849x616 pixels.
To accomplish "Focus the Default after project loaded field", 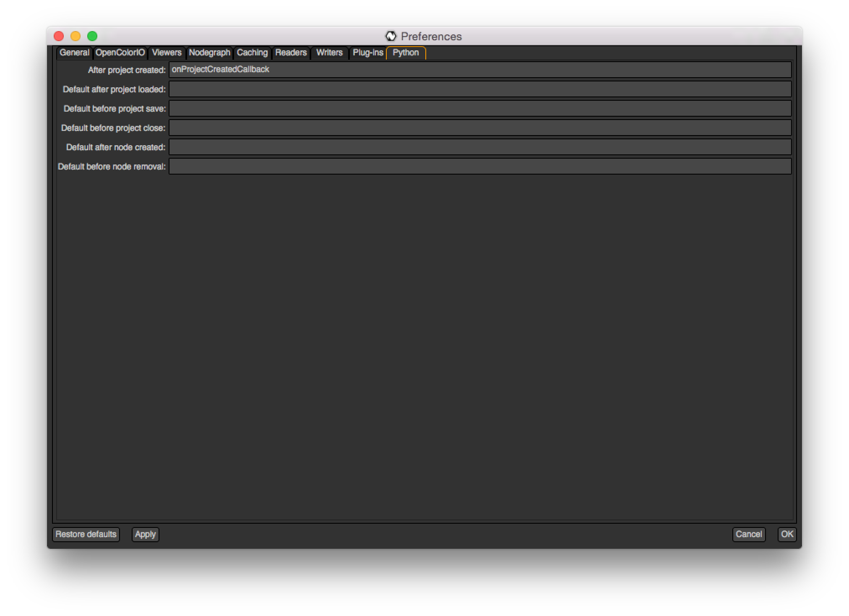I will click(480, 89).
